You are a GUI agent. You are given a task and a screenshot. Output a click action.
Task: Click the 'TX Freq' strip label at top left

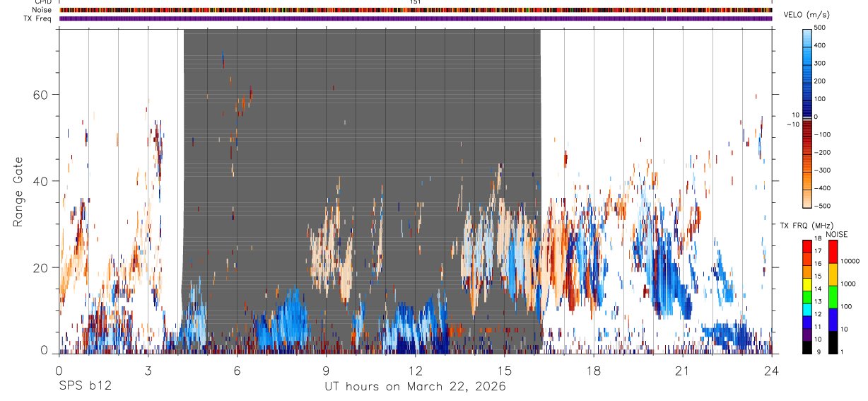click(38, 18)
